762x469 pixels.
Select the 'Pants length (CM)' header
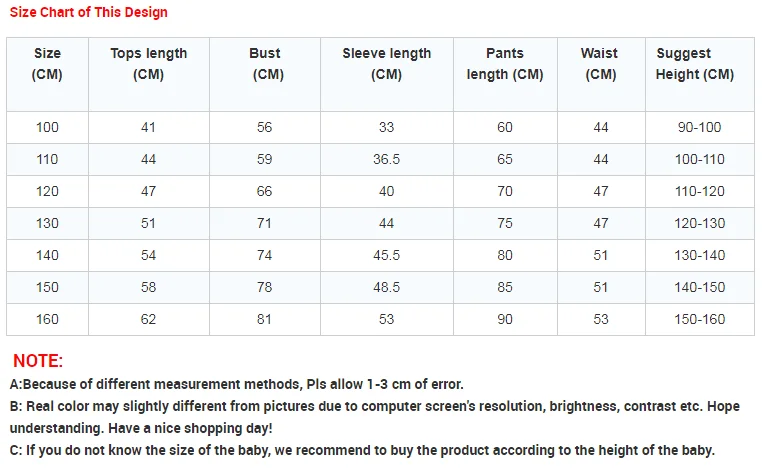coord(505,64)
